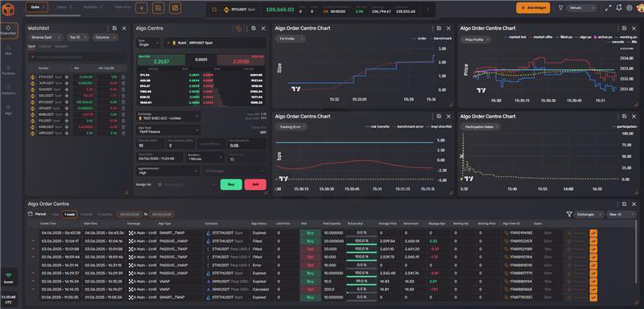The height and width of the screenshot is (309, 644).
Task: Click the green Buy button in Algo Centre
Action: tap(231, 184)
